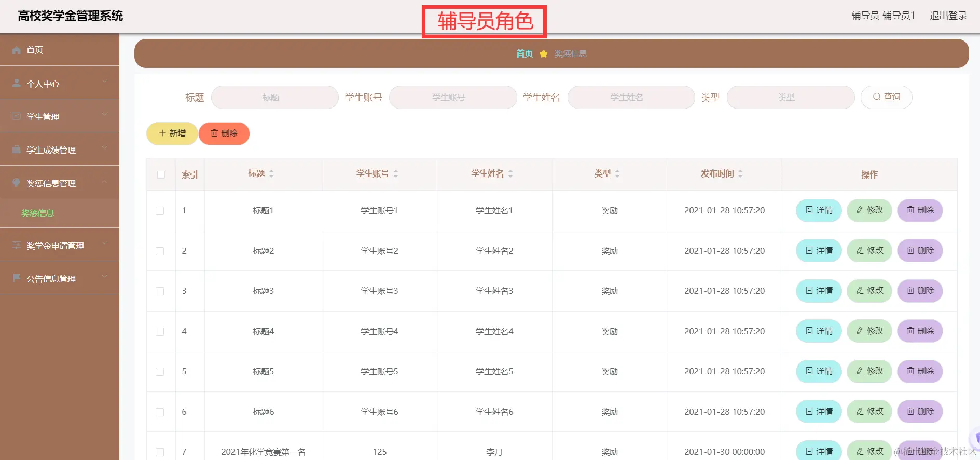Click 修改 for row 标题4

click(869, 331)
